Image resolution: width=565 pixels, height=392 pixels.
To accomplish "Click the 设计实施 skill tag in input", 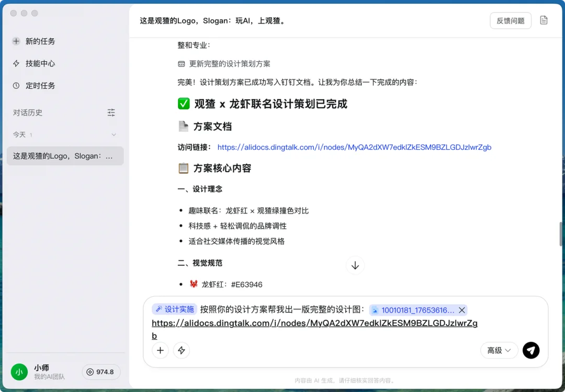I will tap(175, 309).
